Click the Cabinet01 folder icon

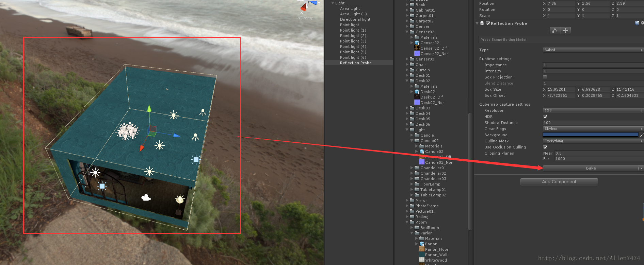412,10
